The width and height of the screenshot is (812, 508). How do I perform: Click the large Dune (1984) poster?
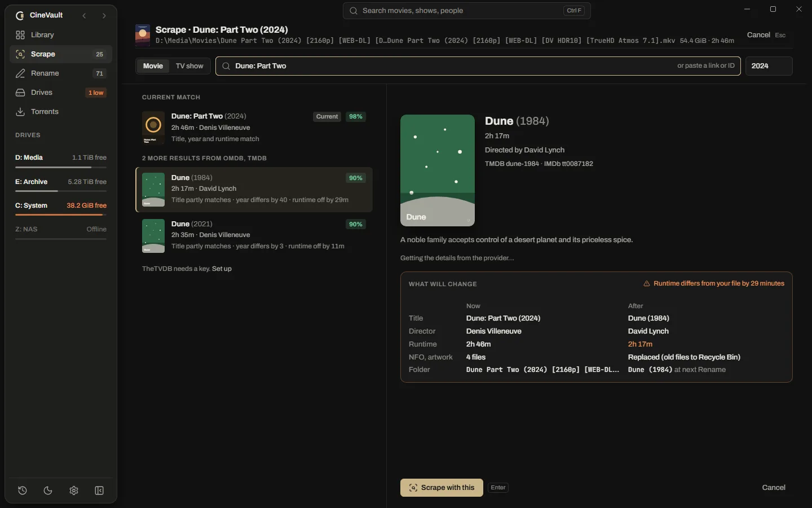click(x=438, y=170)
